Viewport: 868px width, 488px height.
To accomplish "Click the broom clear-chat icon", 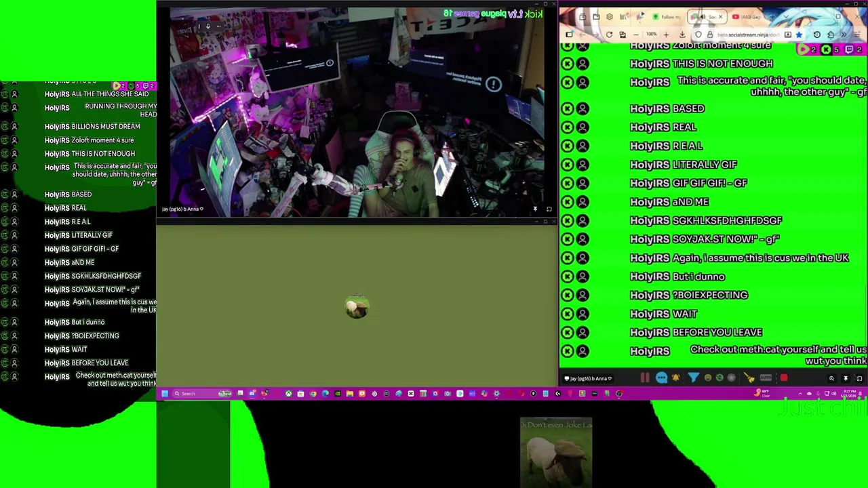I will pyautogui.click(x=749, y=378).
